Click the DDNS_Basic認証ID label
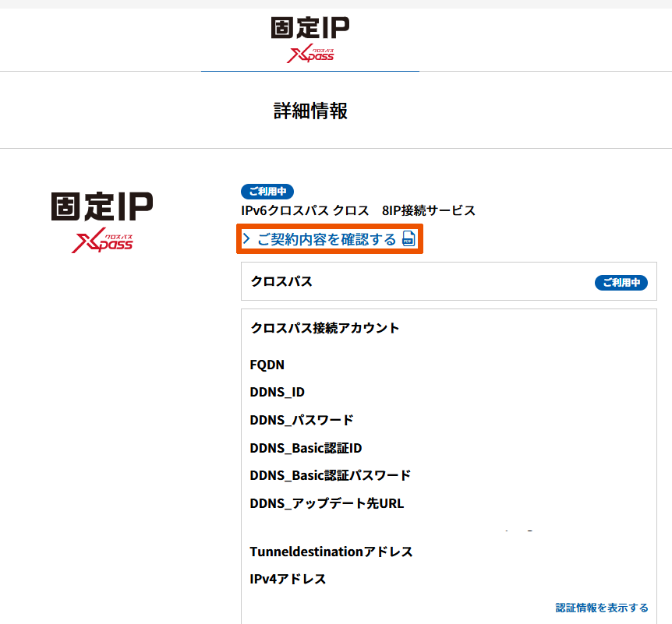 click(306, 448)
